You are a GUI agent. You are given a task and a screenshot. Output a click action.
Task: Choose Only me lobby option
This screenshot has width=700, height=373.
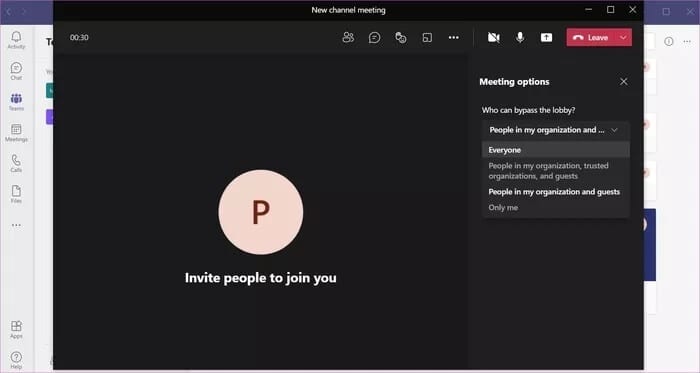click(555, 207)
